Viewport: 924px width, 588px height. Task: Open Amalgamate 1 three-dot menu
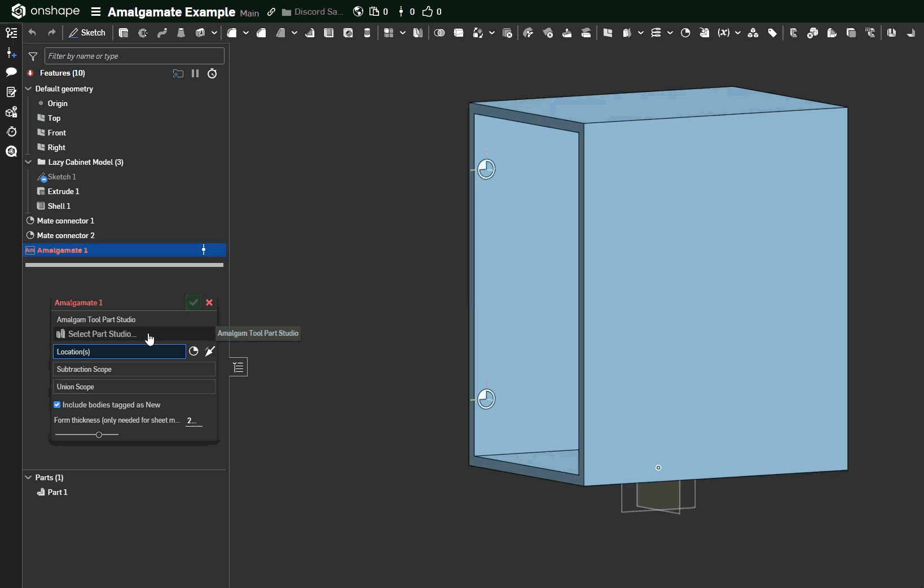point(204,250)
